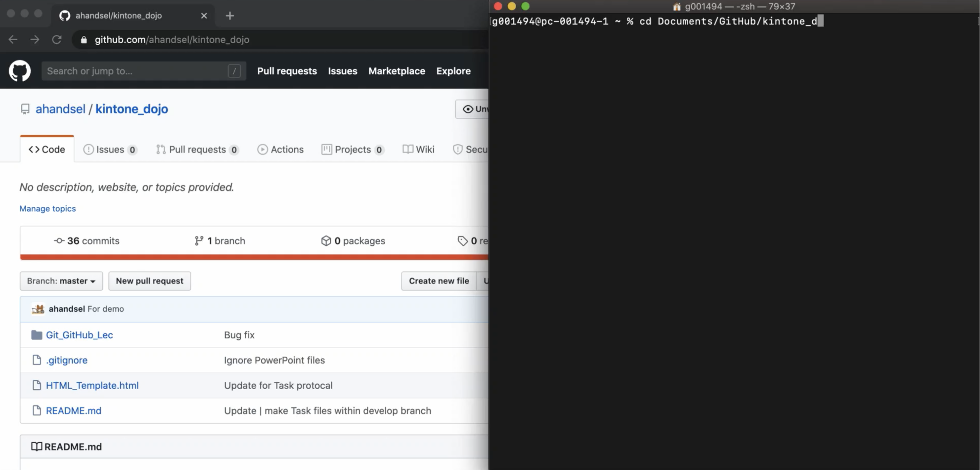980x470 pixels.
Task: Click the commits history icon
Action: 59,240
